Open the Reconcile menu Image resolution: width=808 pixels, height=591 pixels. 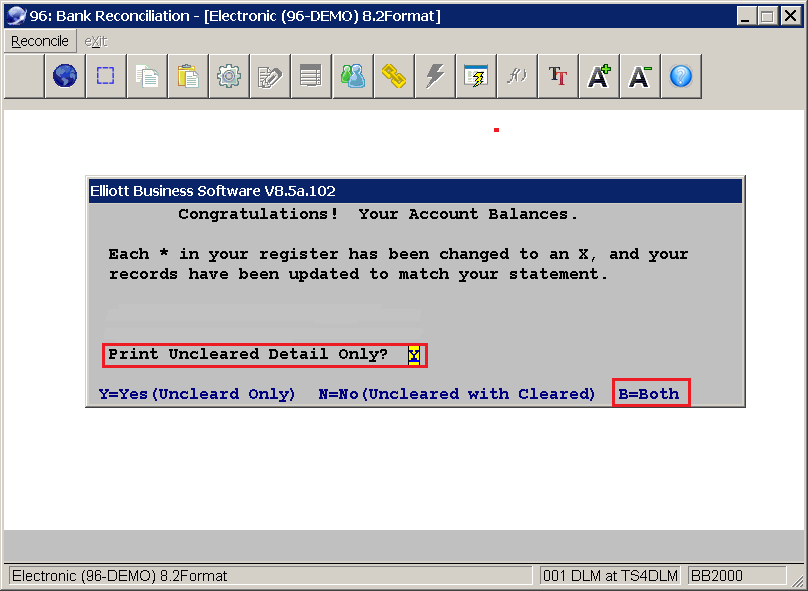pos(40,41)
